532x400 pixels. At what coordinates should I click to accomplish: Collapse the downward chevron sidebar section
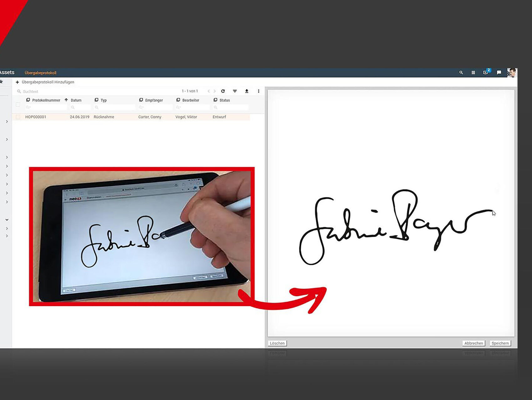pyautogui.click(x=7, y=220)
